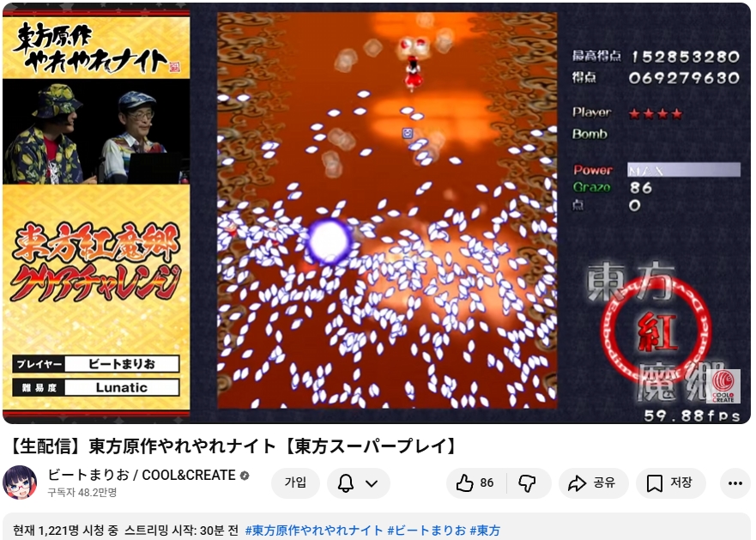The width and height of the screenshot is (756, 540).
Task: Click the verified badge next to channel name
Action: [245, 476]
